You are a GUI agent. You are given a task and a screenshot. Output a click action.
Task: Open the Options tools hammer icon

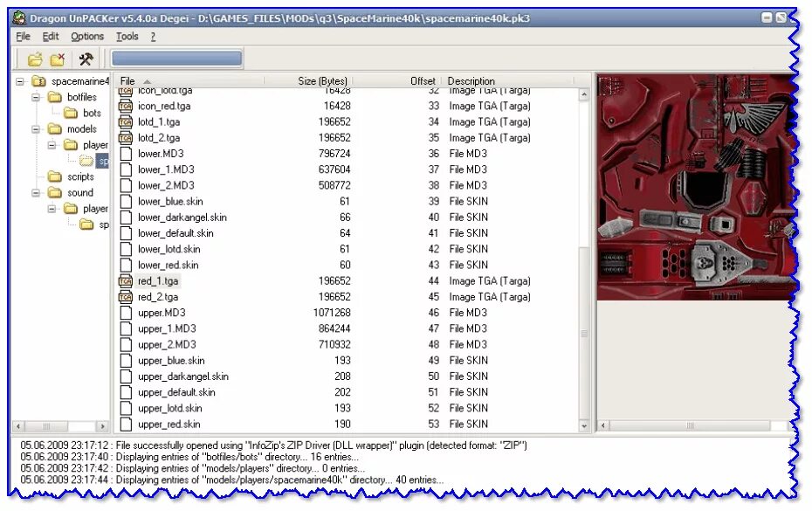click(86, 59)
